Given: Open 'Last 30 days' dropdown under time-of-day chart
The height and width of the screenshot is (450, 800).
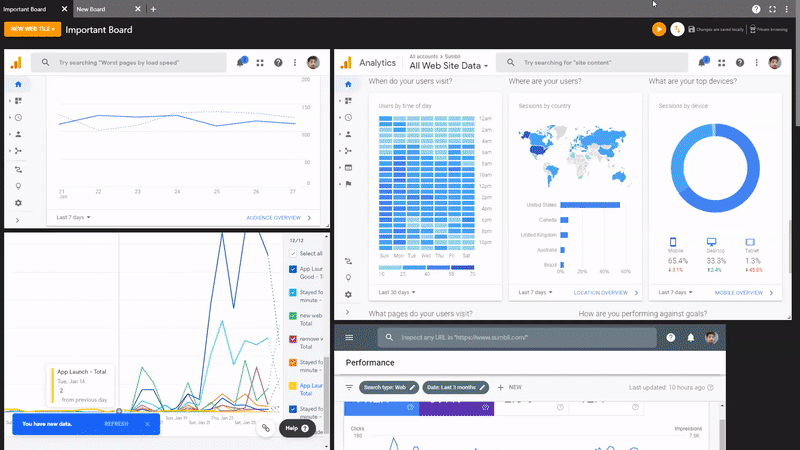Looking at the screenshot, I should point(397,293).
